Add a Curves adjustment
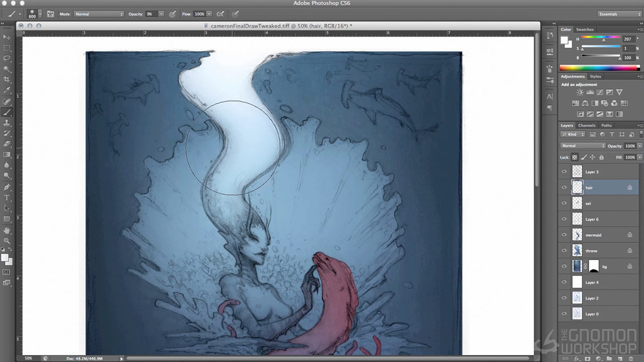This screenshot has height=362, width=644. pyautogui.click(x=600, y=93)
